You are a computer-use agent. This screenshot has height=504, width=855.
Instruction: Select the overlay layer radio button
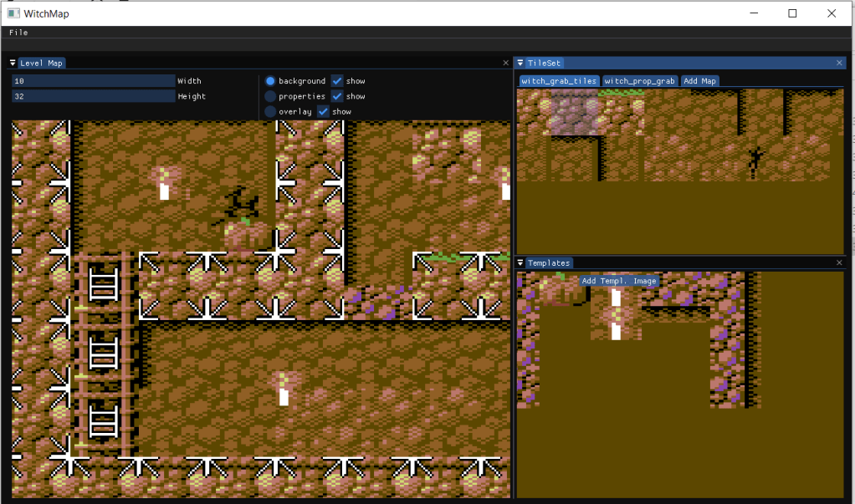270,111
